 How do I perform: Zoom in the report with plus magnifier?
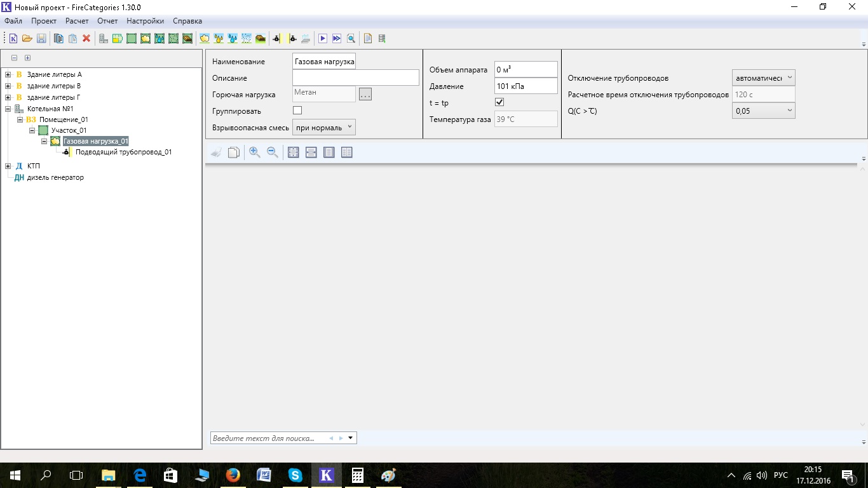[255, 152]
